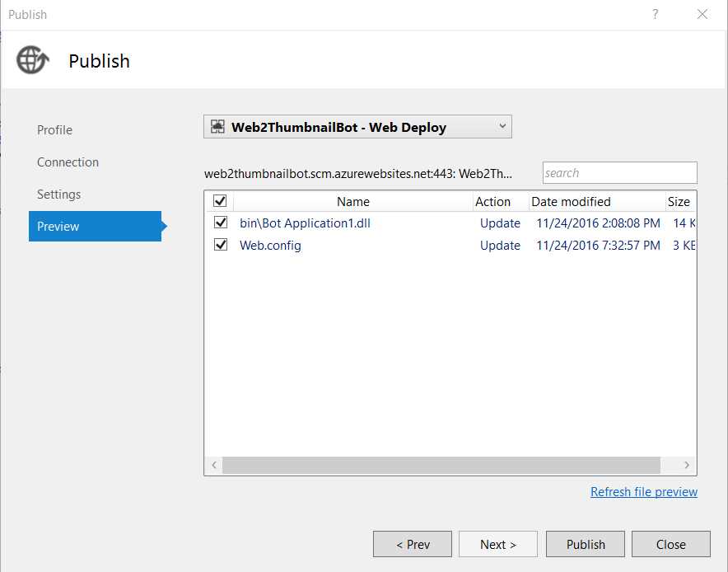Sort by the Size column header
This screenshot has height=572, width=728.
point(679,202)
